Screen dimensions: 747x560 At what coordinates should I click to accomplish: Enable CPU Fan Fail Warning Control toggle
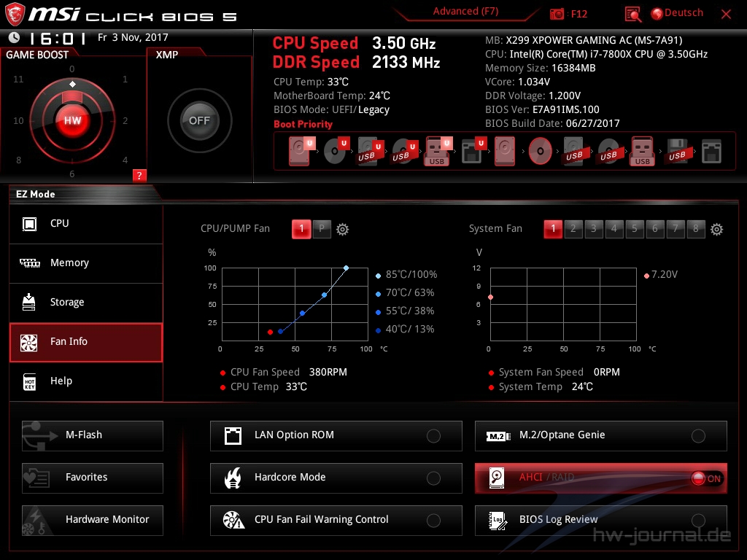point(433,521)
